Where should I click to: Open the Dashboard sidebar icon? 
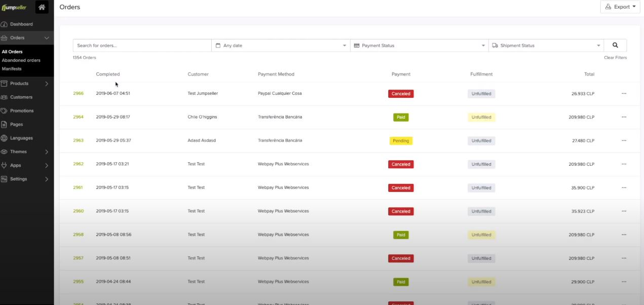point(5,24)
